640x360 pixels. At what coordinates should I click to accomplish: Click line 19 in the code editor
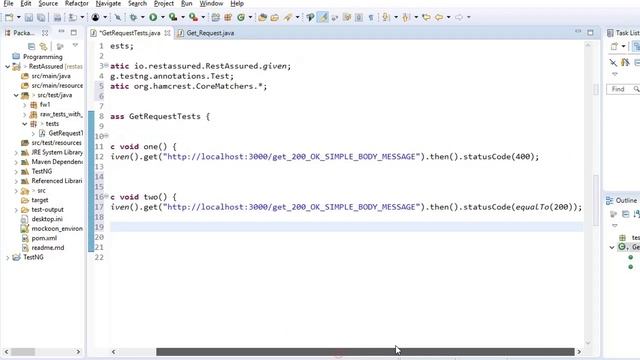click(x=346, y=227)
